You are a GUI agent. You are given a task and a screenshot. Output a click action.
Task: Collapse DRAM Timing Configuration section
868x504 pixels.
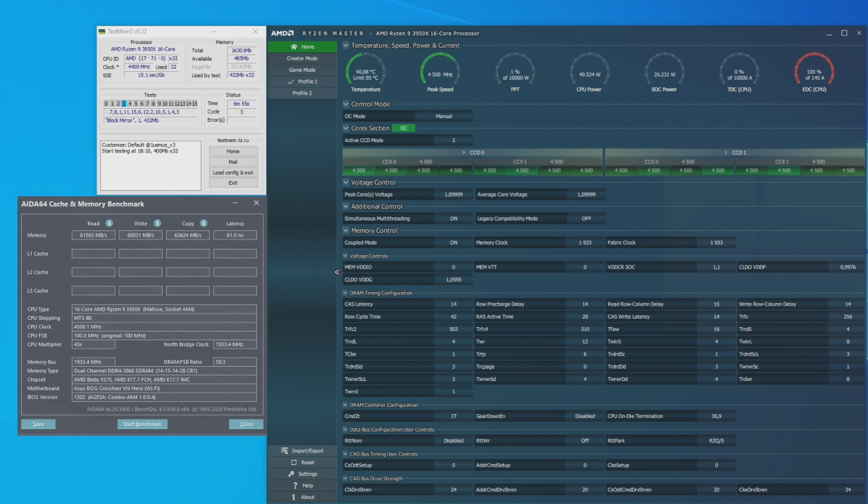[345, 293]
